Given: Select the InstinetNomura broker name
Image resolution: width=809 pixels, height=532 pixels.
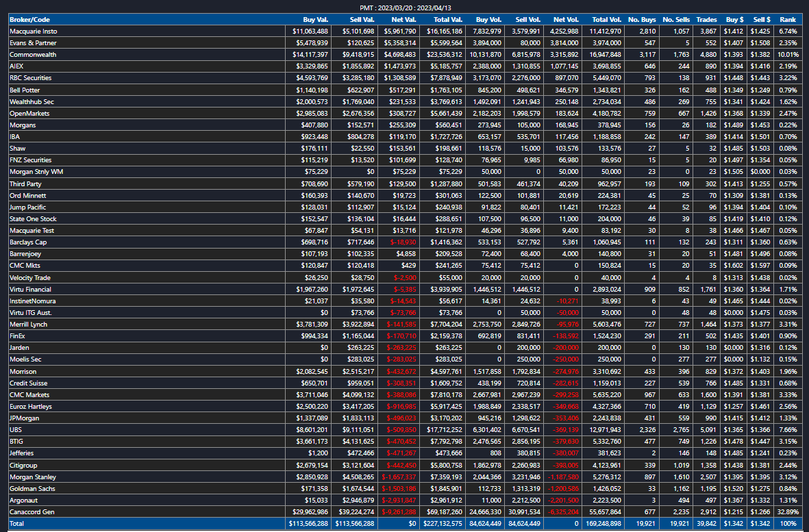Looking at the screenshot, I should tap(32, 301).
